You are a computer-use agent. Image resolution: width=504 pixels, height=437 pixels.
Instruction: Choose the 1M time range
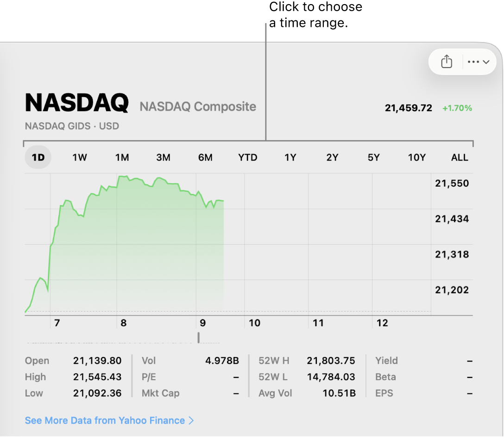point(122,157)
